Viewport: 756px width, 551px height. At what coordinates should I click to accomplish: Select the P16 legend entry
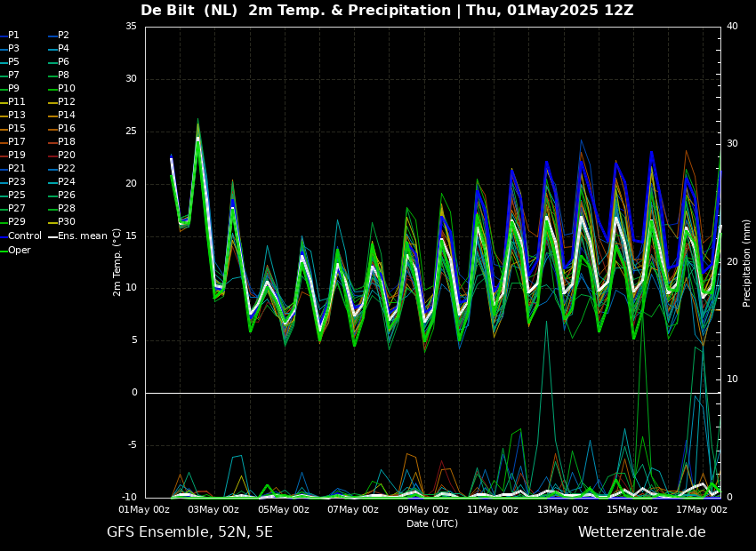click(x=66, y=129)
